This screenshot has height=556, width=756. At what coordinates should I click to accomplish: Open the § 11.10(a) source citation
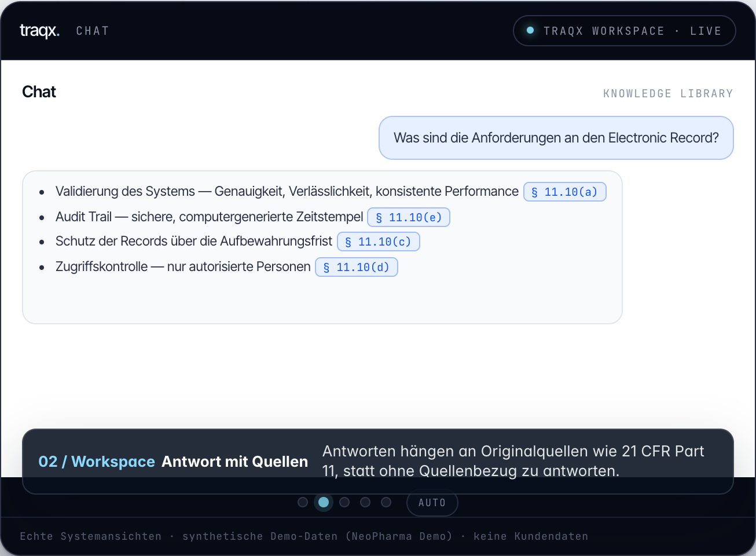pyautogui.click(x=564, y=192)
